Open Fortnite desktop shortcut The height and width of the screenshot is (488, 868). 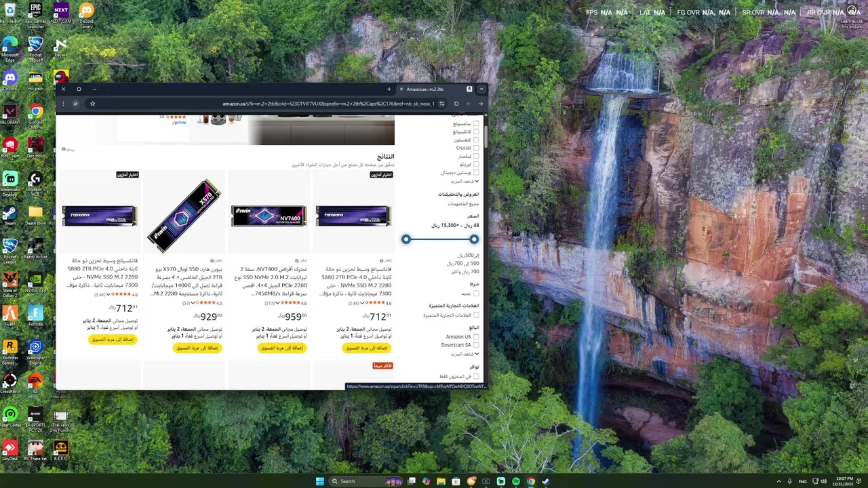click(35, 317)
